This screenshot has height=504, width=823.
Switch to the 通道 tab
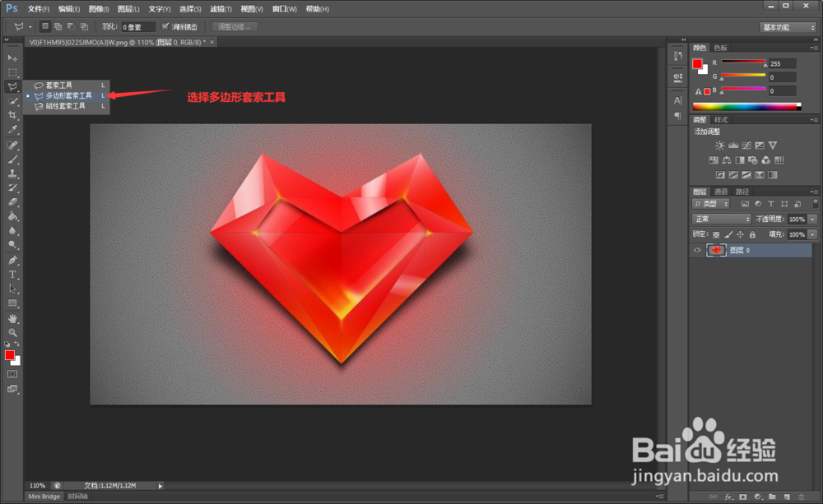pos(721,192)
